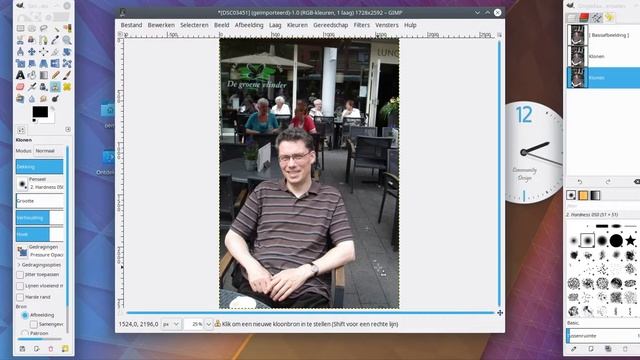Select the Airbrush tool
This screenshot has height=360, width=640.
32,87
